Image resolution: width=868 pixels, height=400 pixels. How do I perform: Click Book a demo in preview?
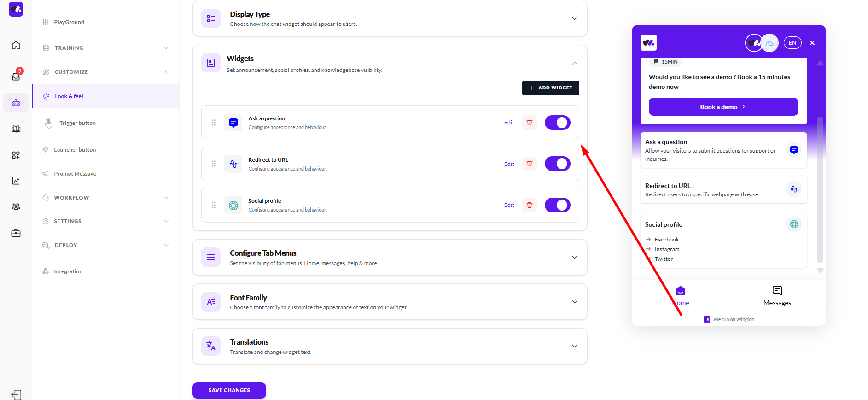click(723, 107)
